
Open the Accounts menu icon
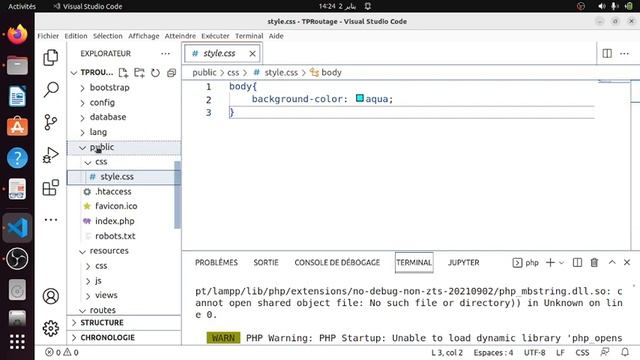[x=51, y=296]
